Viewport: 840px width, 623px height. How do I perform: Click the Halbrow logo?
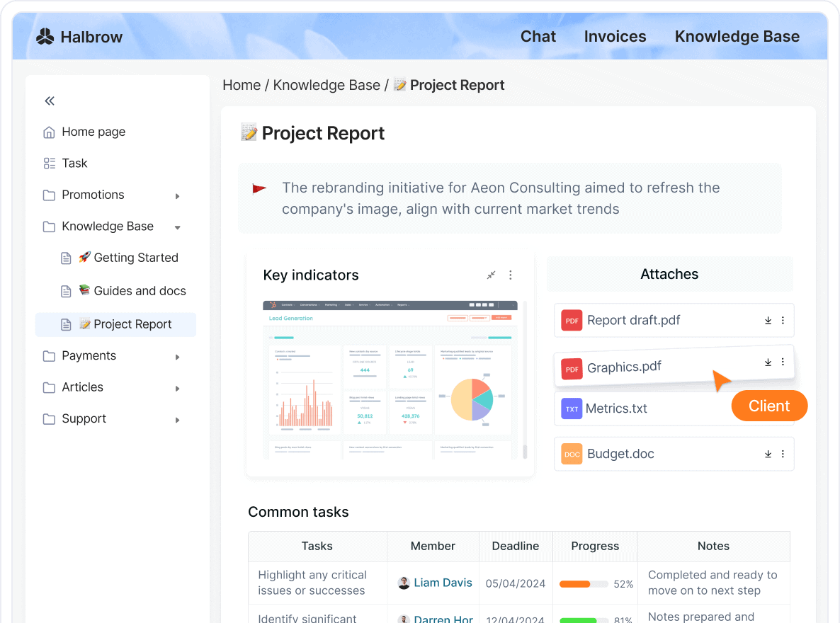pyautogui.click(x=79, y=37)
